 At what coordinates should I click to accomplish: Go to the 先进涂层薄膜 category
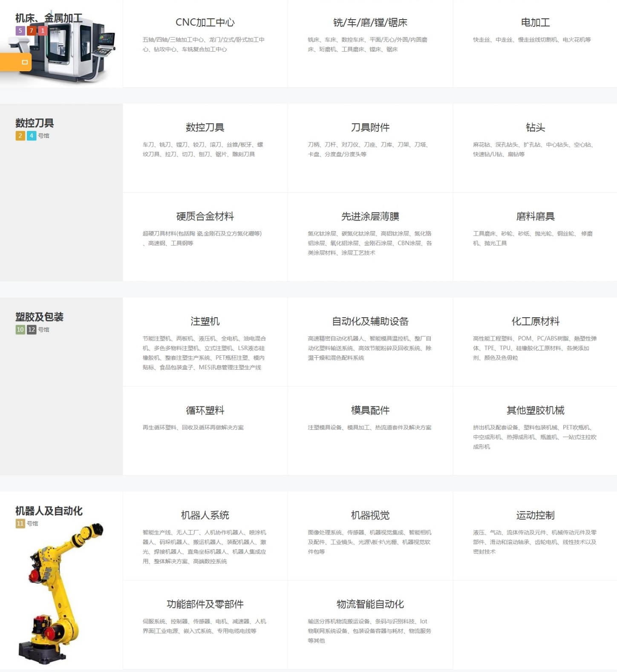coord(370,217)
